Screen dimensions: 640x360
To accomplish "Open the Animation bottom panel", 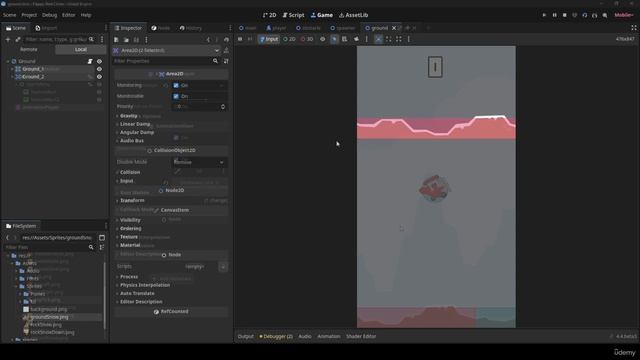I will click(x=329, y=336).
